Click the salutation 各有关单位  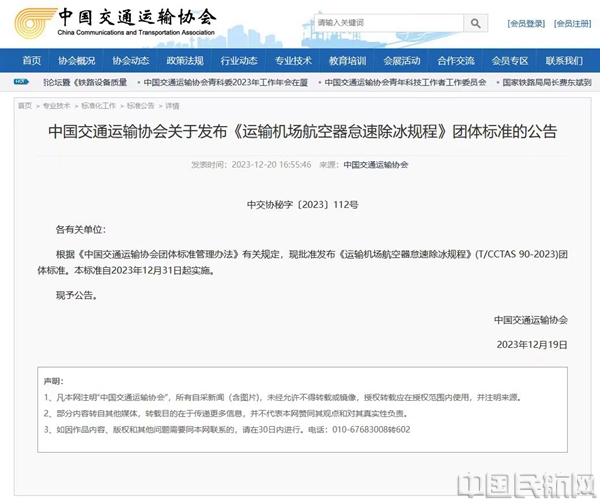click(x=81, y=230)
